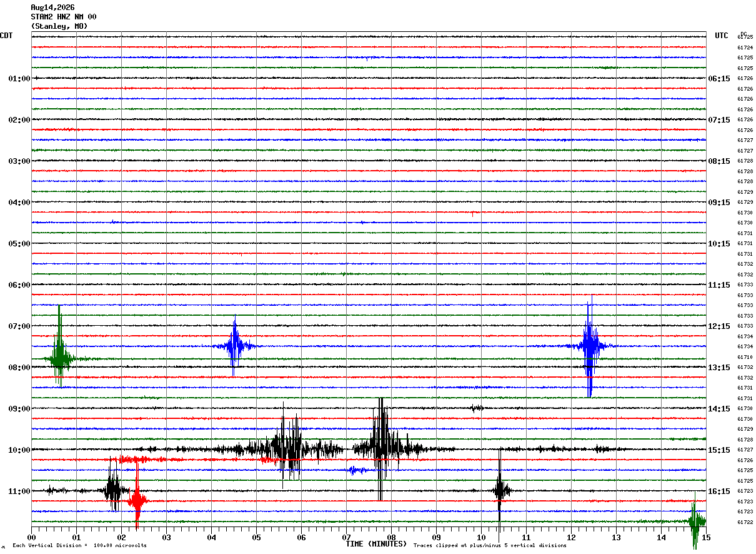Screen dimensions: 756x554
Task: Click the Aug14,2026 date text
Action: tap(52, 8)
